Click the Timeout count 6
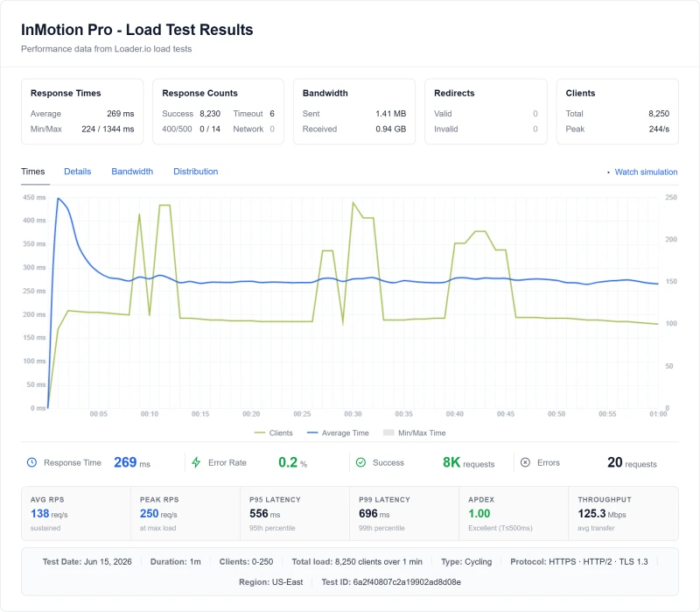This screenshot has height=612, width=700. (x=272, y=114)
